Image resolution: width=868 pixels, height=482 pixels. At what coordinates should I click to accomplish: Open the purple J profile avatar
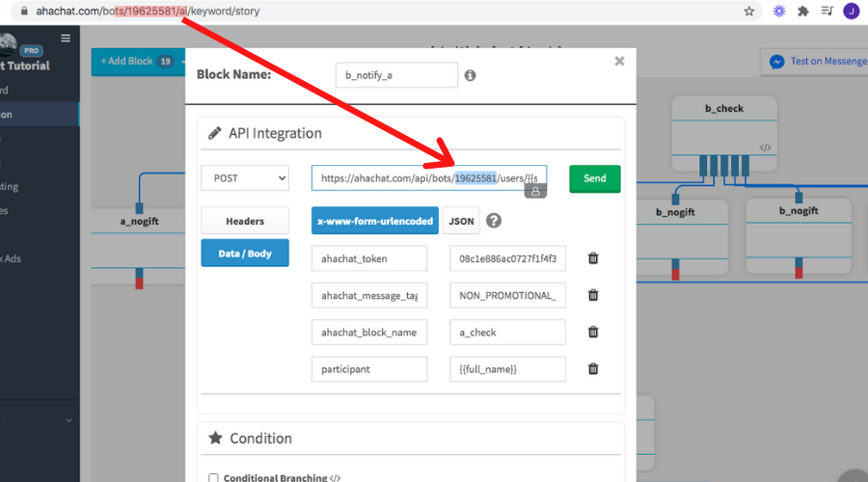(x=851, y=11)
